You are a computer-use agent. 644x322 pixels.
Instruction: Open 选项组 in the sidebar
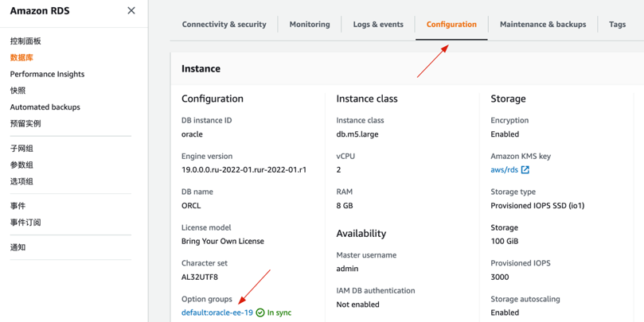coord(21,181)
